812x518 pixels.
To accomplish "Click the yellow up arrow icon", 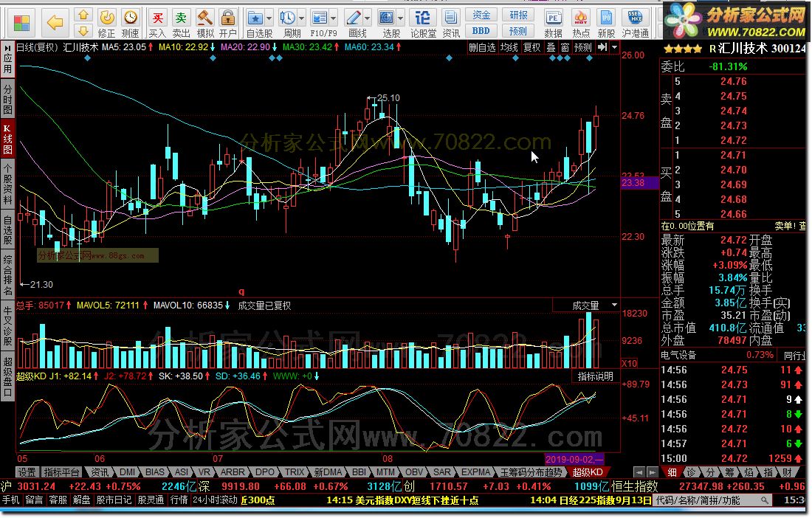I will 83,14.
